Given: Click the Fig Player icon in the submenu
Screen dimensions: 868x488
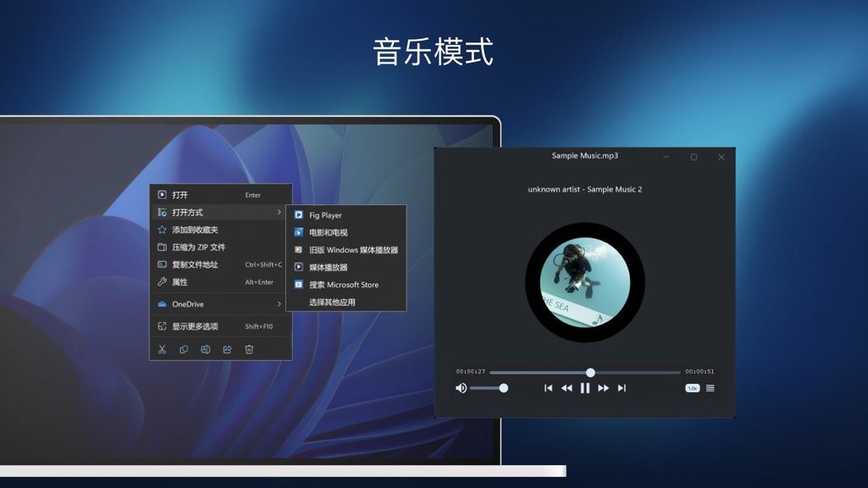Looking at the screenshot, I should click(298, 214).
